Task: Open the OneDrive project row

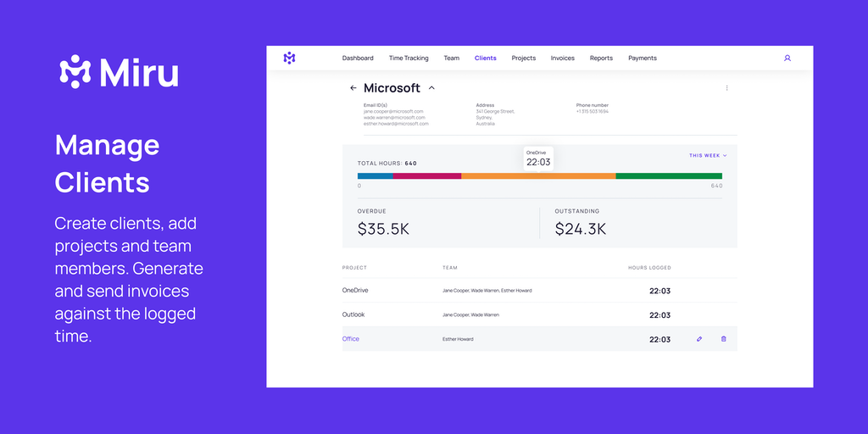Action: 540,290
